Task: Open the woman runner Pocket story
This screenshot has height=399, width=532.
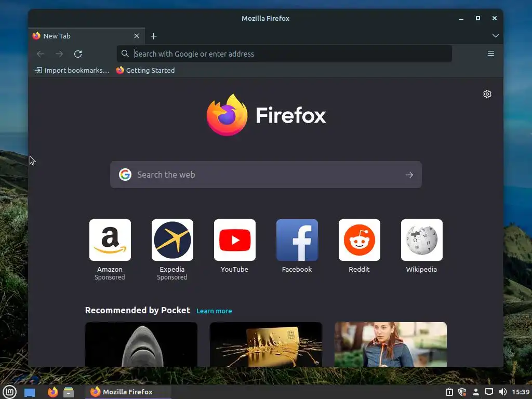Action: [391, 344]
